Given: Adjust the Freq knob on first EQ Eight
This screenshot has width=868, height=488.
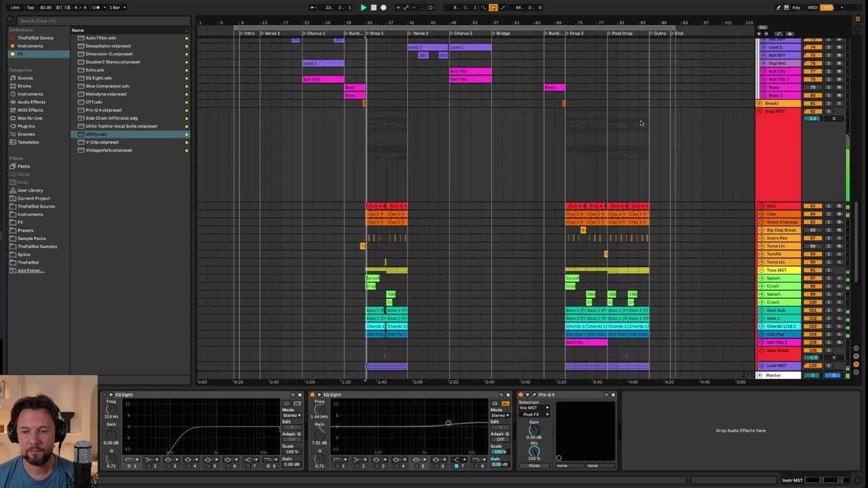Looking at the screenshot, I should pyautogui.click(x=111, y=409).
